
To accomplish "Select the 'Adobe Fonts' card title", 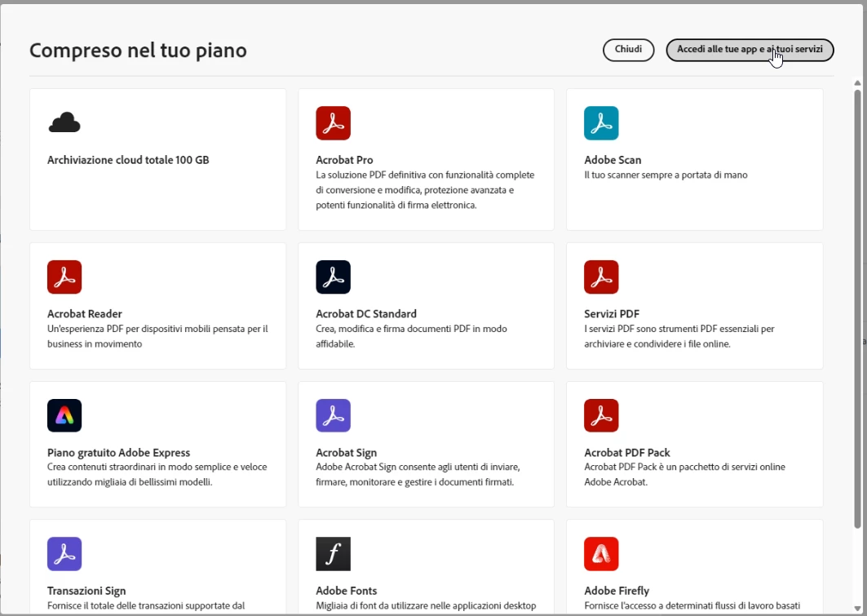I will tap(346, 591).
